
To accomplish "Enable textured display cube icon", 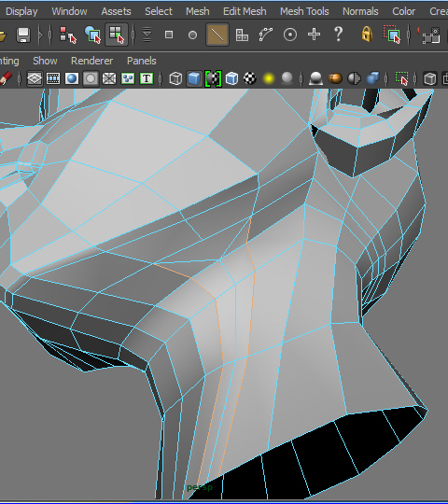I will (231, 78).
